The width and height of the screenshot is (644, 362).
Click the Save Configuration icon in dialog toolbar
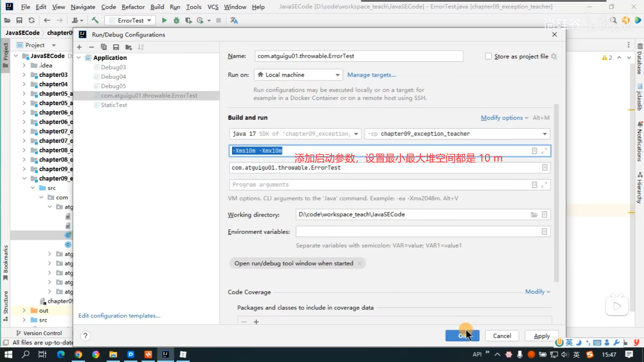pos(116,47)
